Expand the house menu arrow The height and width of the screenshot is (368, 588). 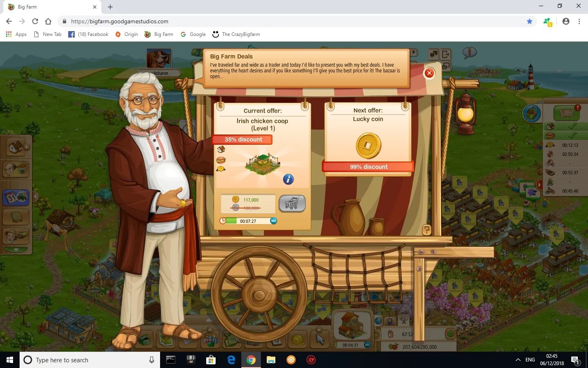[27, 147]
